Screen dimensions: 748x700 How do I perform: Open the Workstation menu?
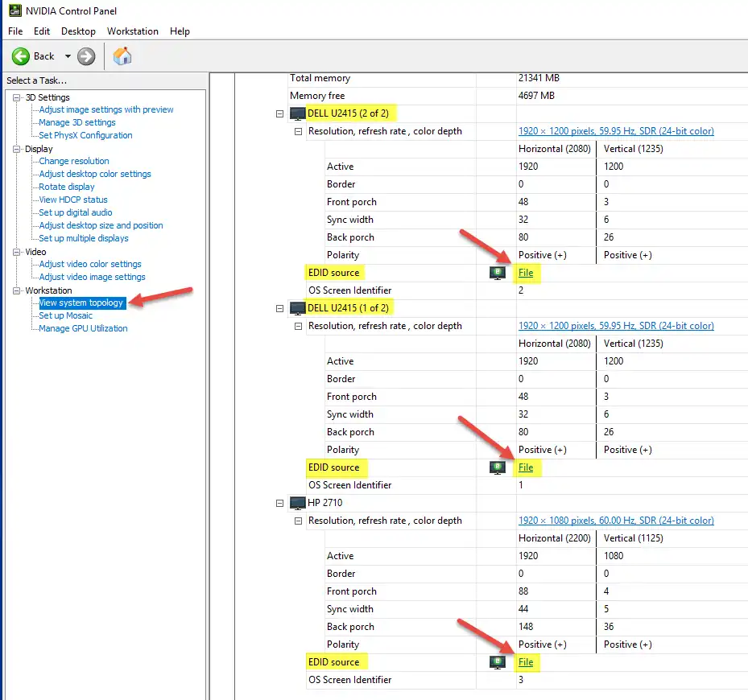click(133, 31)
